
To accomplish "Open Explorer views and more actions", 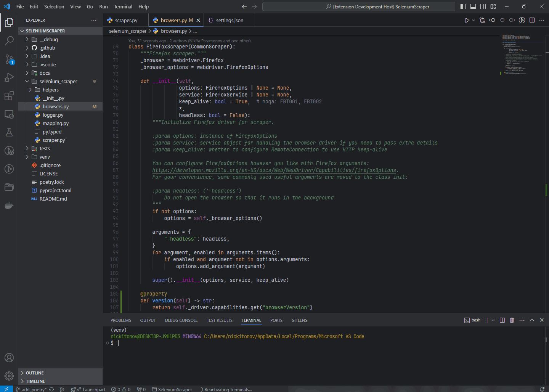I will pos(94,20).
